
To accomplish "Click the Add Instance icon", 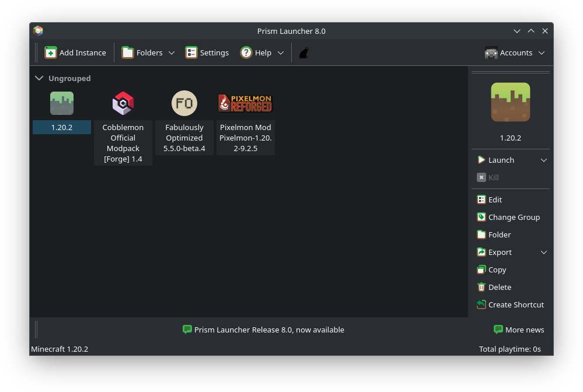I will 50,52.
